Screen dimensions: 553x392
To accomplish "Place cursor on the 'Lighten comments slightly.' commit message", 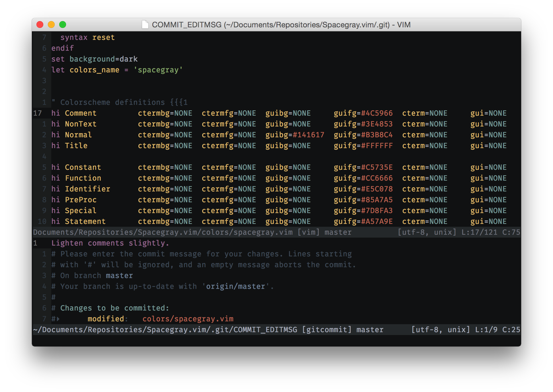I will [110, 243].
